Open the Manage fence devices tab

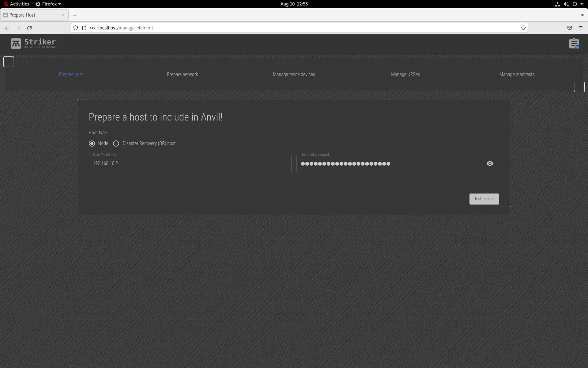(294, 75)
